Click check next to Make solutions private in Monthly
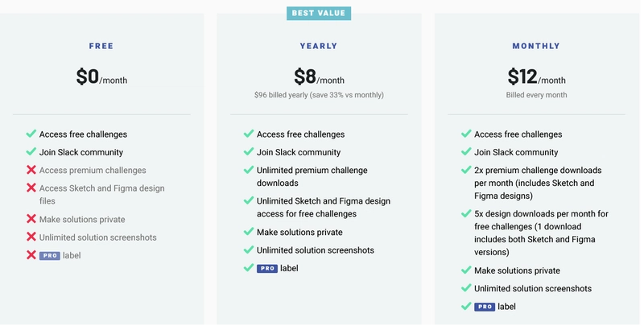 pyautogui.click(x=466, y=270)
